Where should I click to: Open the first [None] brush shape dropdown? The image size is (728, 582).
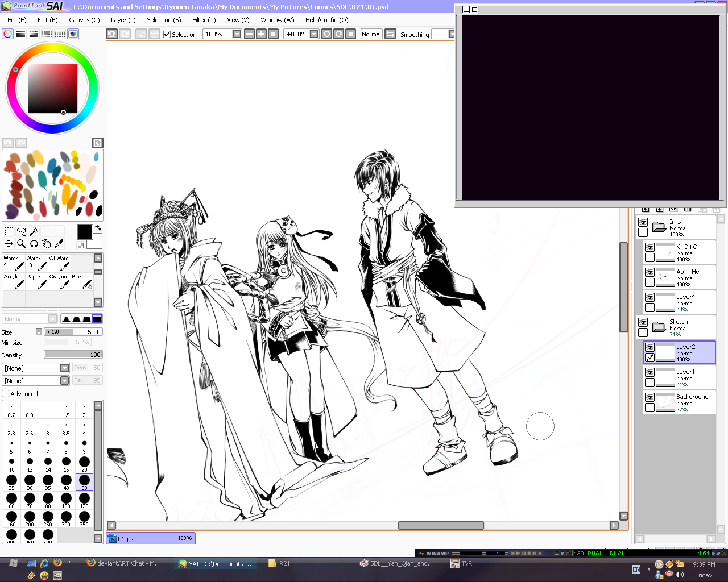pos(64,368)
